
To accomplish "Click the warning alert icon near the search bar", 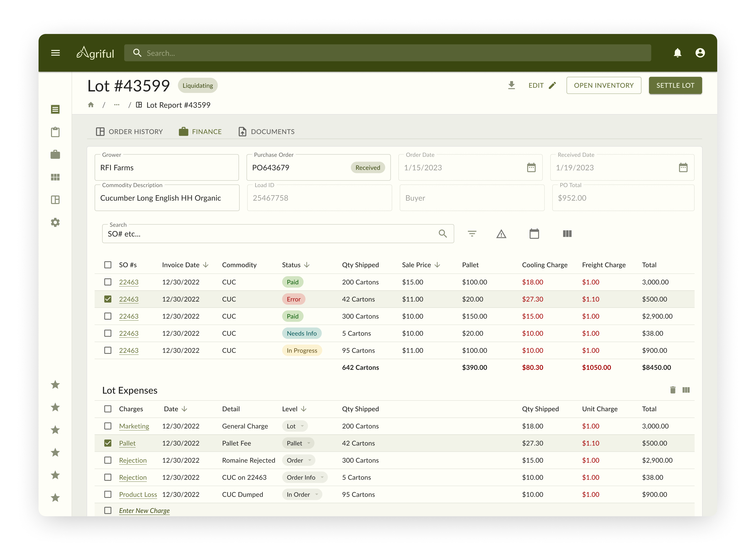I will coord(501,233).
